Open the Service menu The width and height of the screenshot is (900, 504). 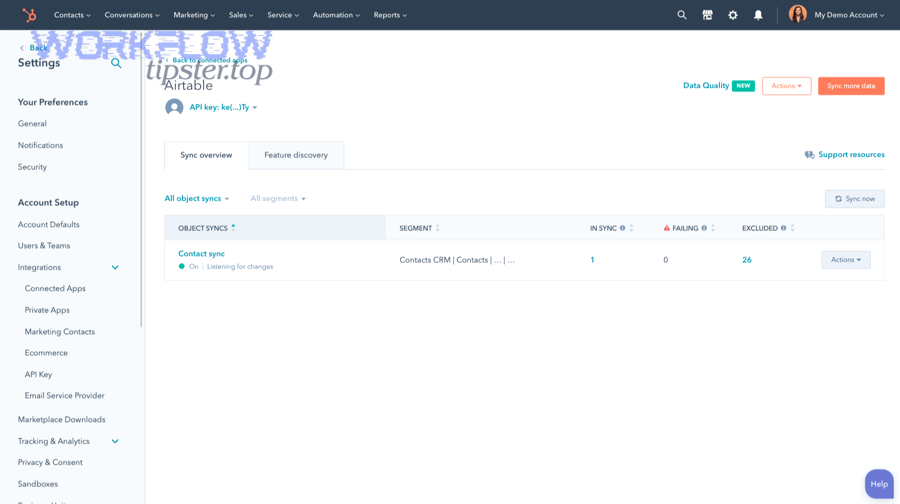[283, 15]
